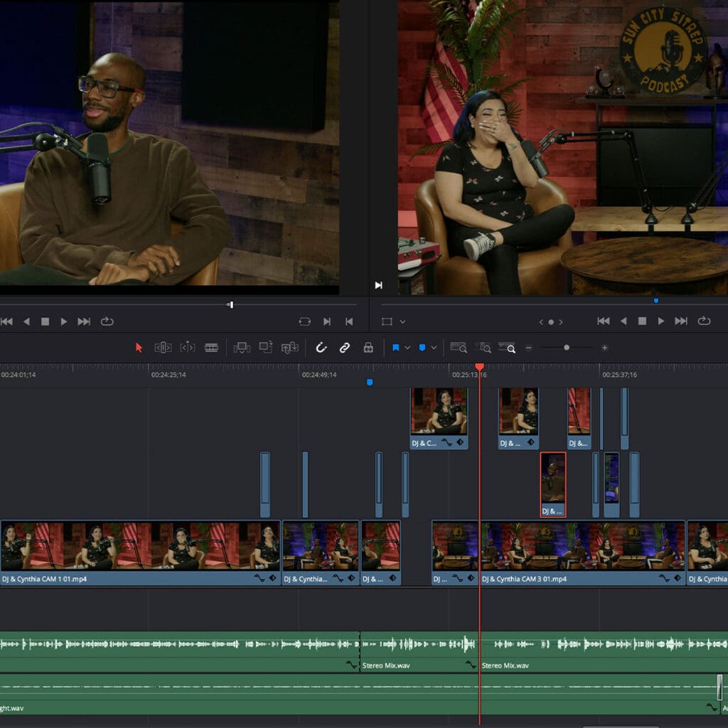Click the Insert Clip icon

click(x=242, y=348)
